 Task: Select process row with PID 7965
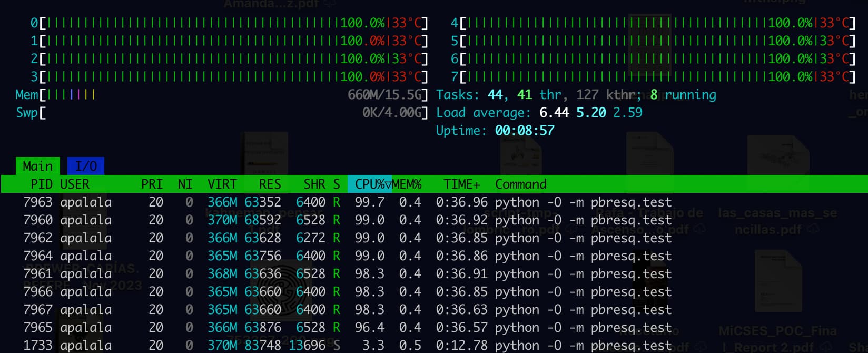tap(434, 327)
